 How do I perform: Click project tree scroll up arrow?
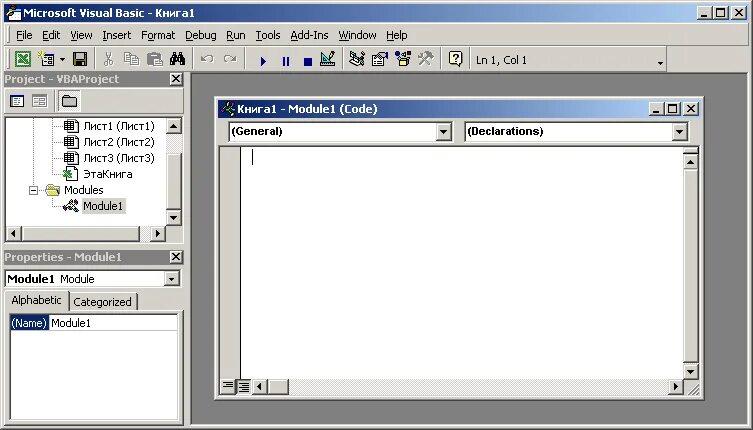point(174,126)
